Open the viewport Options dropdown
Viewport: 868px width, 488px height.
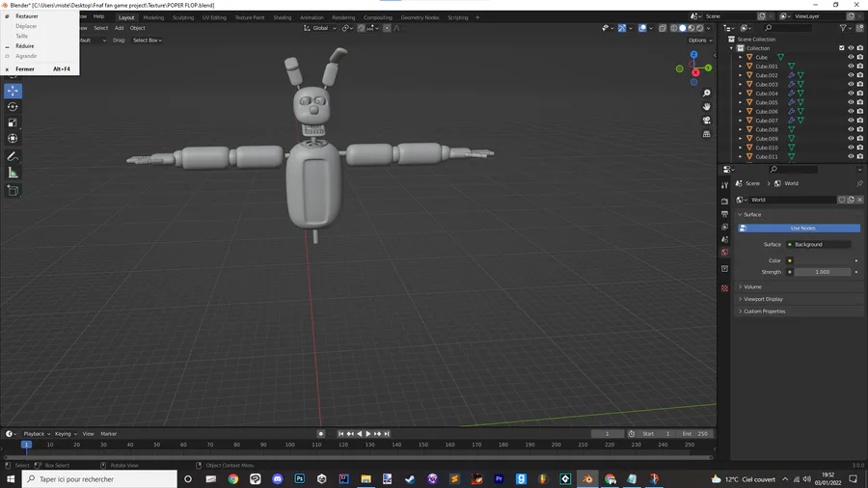coord(700,40)
